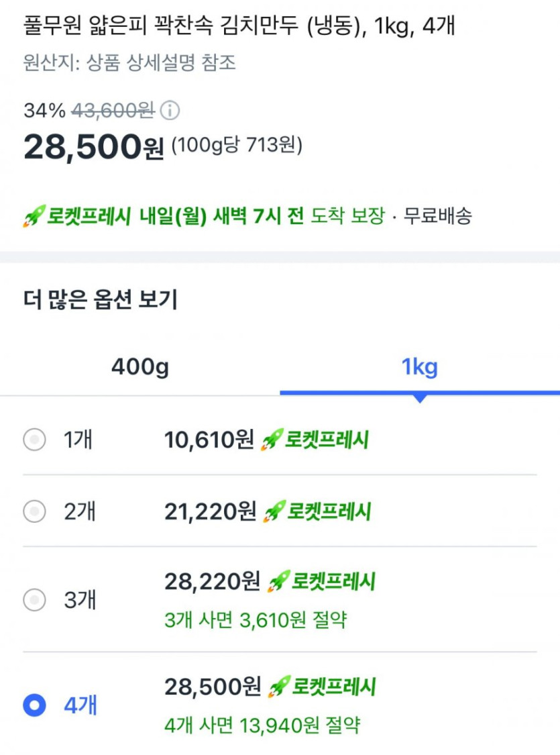The height and width of the screenshot is (755, 560).
Task: Click the 4개 사면 13,940원 절약 text
Action: (x=262, y=725)
